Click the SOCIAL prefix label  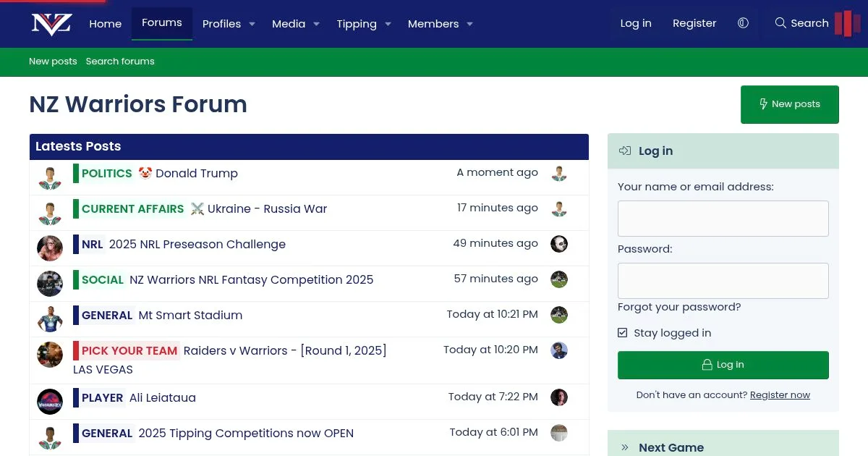[100, 279]
